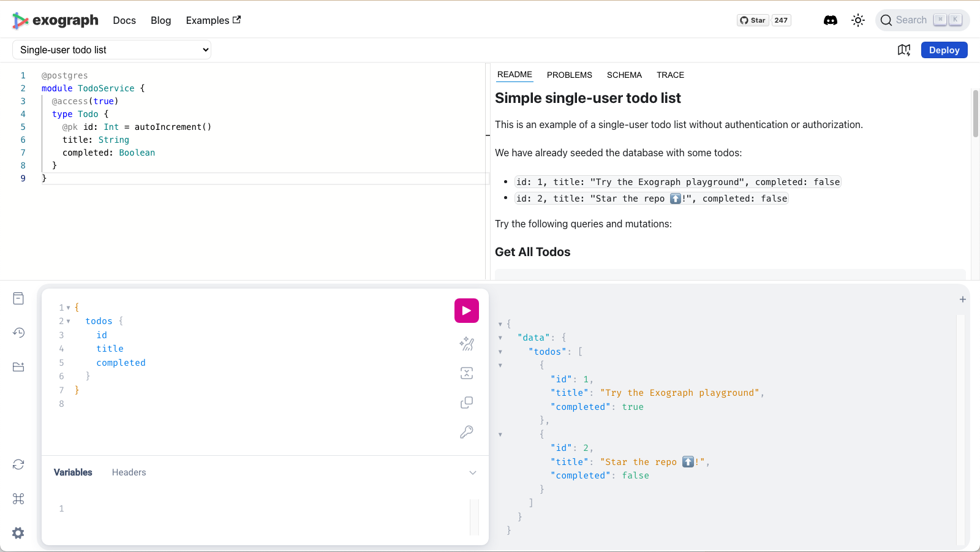
Task: Open the GraphiQL settings gear
Action: tap(18, 533)
